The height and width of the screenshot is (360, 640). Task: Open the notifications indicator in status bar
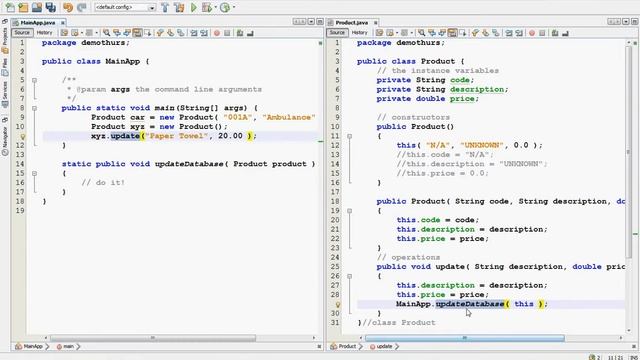[594, 357]
